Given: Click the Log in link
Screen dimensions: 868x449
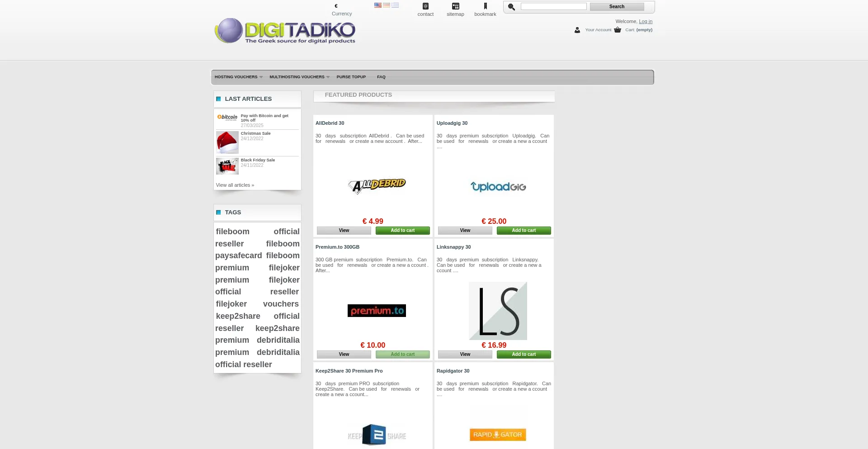Looking at the screenshot, I should [645, 21].
